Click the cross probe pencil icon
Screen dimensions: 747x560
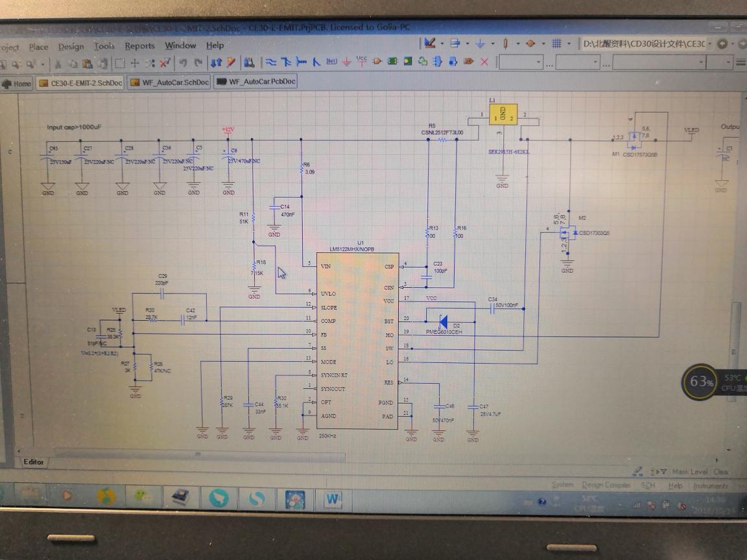pos(231,62)
